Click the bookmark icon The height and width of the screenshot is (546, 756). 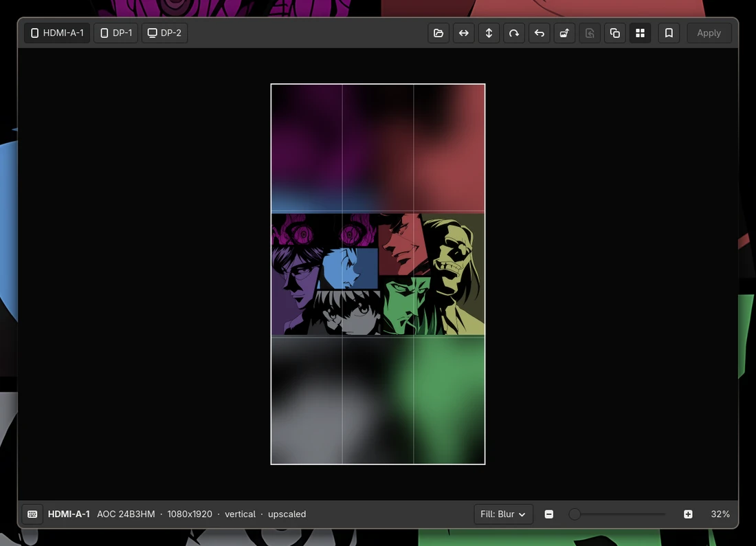(669, 33)
